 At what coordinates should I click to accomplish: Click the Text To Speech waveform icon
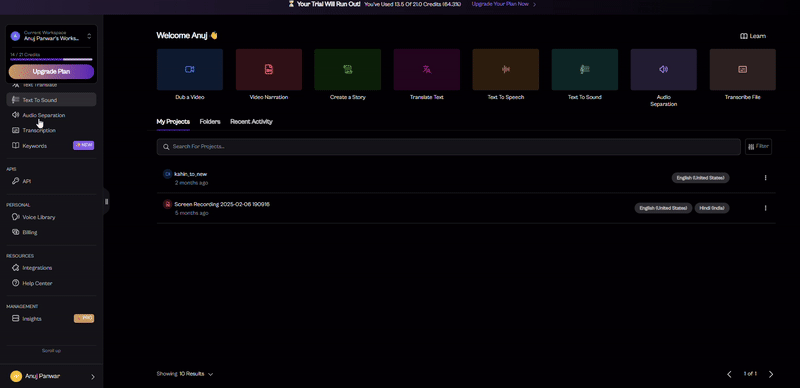pyautogui.click(x=506, y=69)
